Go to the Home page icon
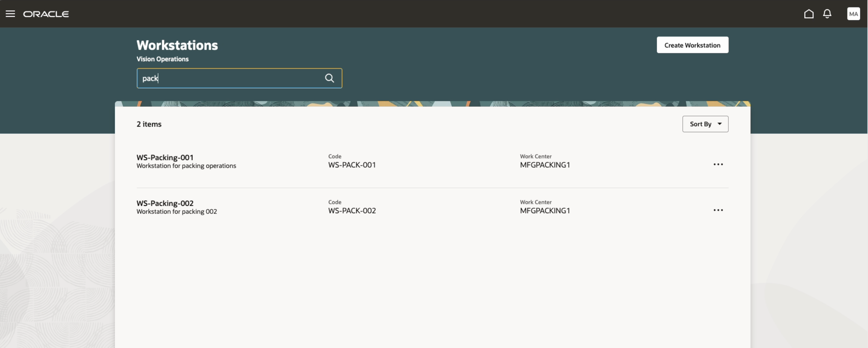 click(809, 14)
